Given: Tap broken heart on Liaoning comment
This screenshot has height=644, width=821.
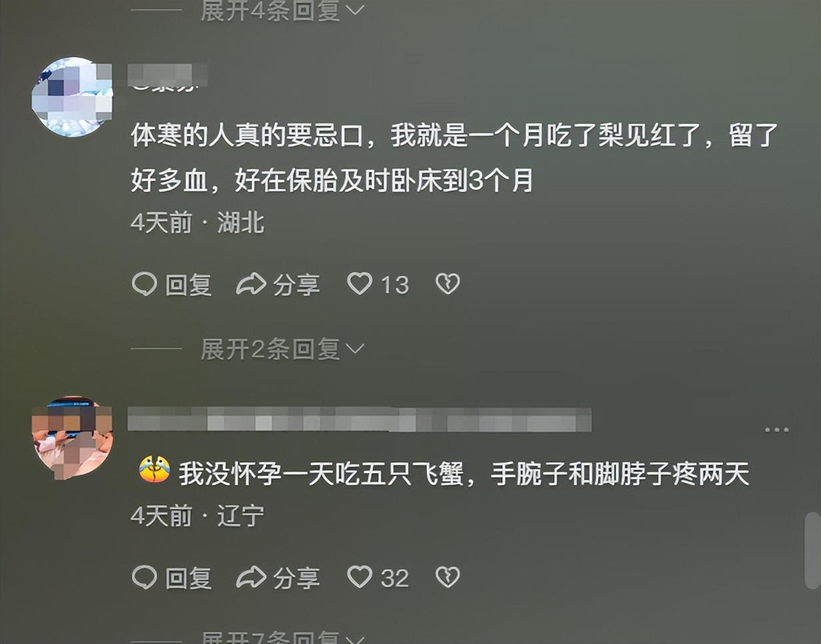Looking at the screenshot, I should point(448,577).
